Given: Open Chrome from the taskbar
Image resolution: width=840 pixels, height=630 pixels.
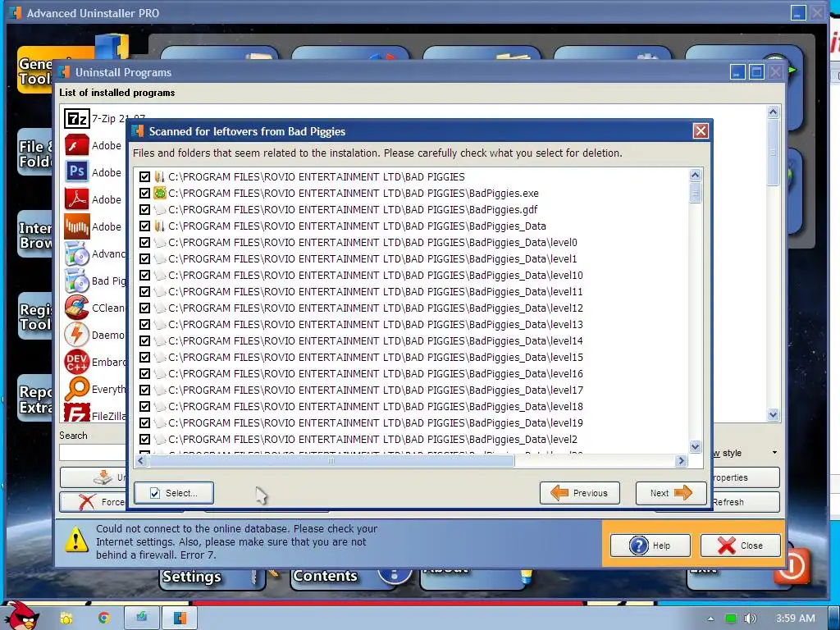Looking at the screenshot, I should point(103,618).
